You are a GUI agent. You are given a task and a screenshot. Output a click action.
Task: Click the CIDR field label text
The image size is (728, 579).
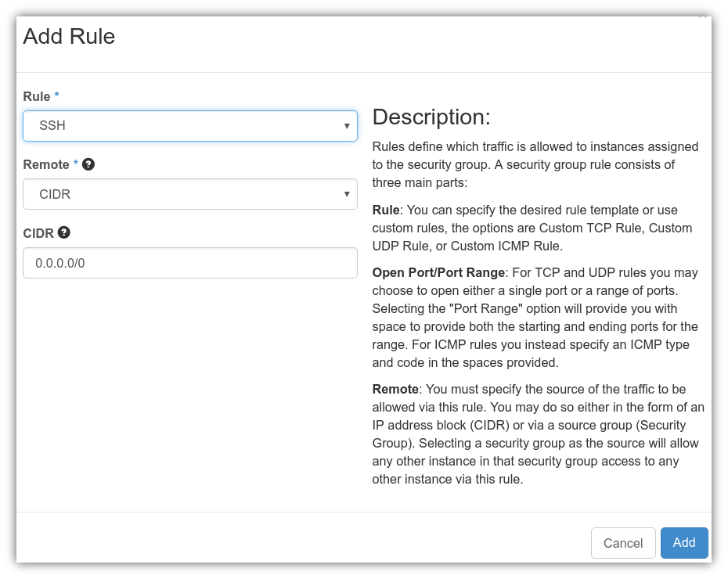point(38,233)
